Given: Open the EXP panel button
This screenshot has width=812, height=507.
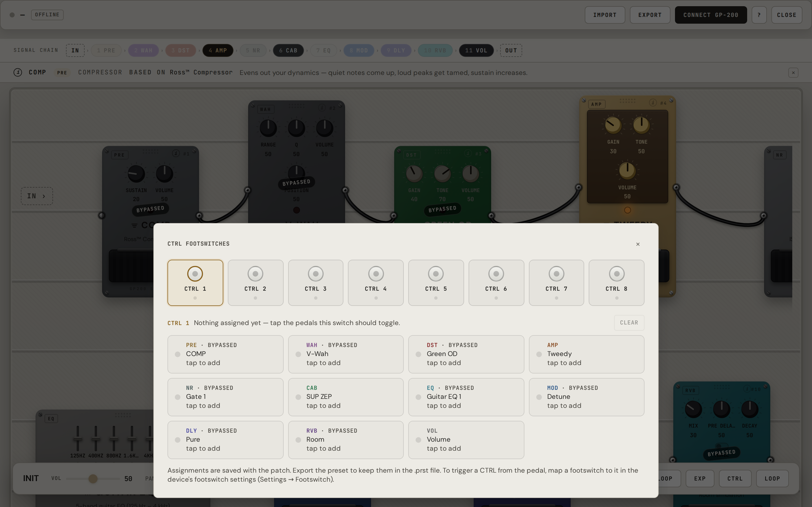Looking at the screenshot, I should [700, 479].
